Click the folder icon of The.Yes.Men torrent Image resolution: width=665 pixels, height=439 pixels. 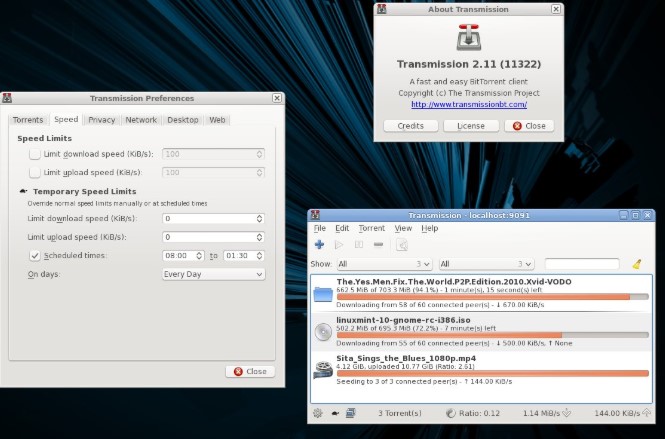pos(323,294)
